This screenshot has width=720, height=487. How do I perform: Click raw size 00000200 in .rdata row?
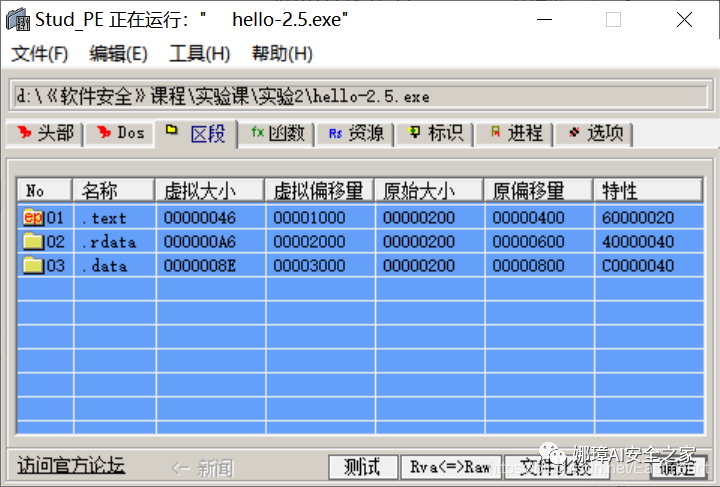pyautogui.click(x=419, y=241)
